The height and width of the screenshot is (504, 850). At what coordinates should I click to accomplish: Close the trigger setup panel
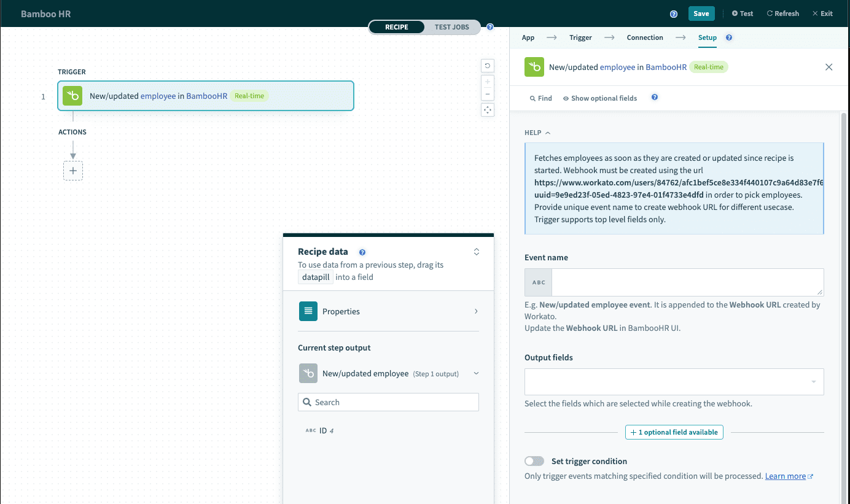click(829, 67)
